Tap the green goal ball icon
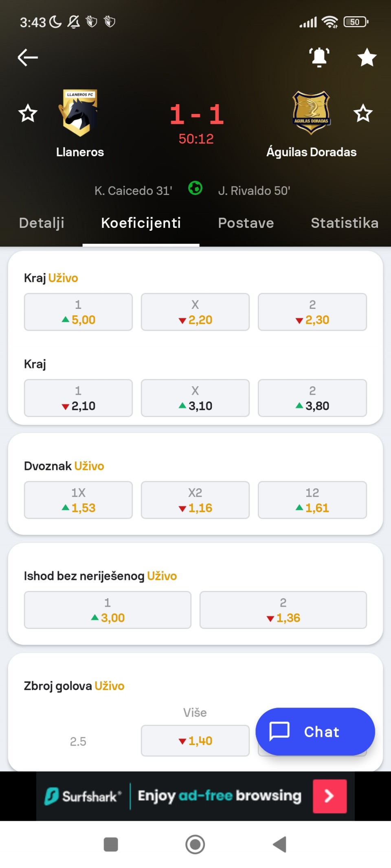 point(195,188)
